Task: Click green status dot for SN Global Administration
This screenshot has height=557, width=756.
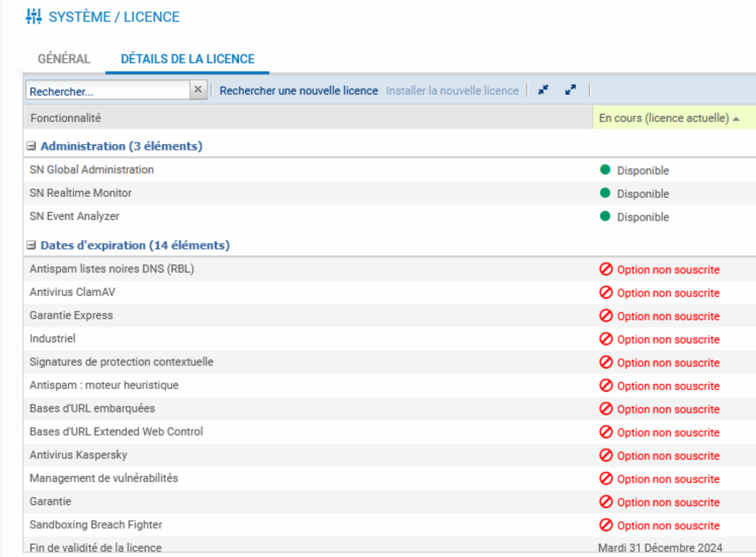Action: [x=605, y=170]
